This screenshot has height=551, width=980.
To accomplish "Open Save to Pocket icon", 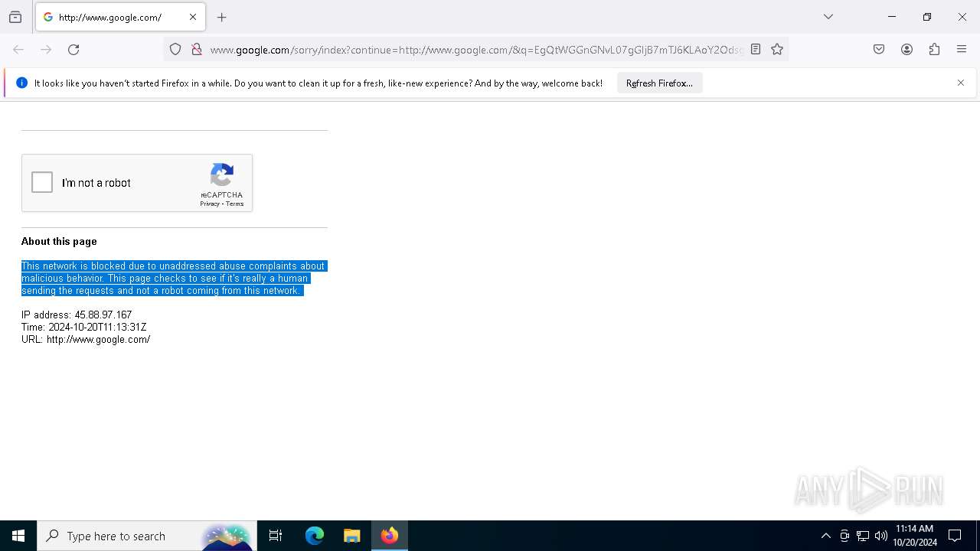I will 879,50.
